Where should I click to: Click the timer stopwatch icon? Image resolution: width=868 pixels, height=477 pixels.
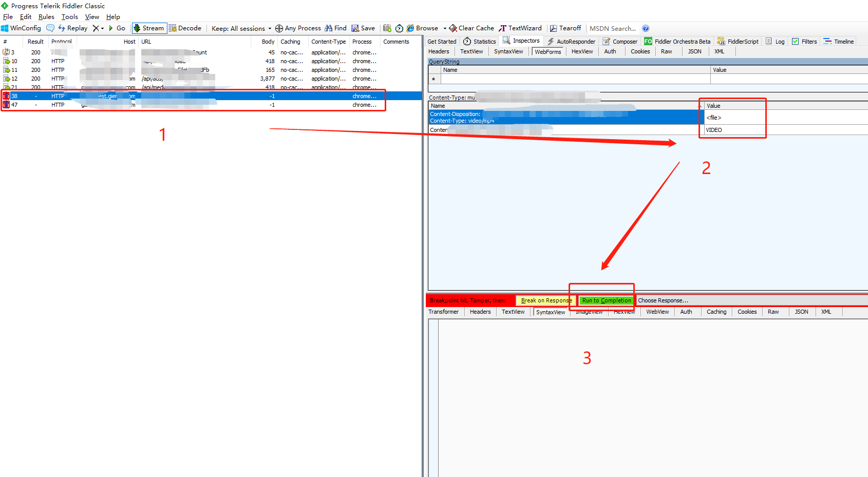(x=399, y=28)
